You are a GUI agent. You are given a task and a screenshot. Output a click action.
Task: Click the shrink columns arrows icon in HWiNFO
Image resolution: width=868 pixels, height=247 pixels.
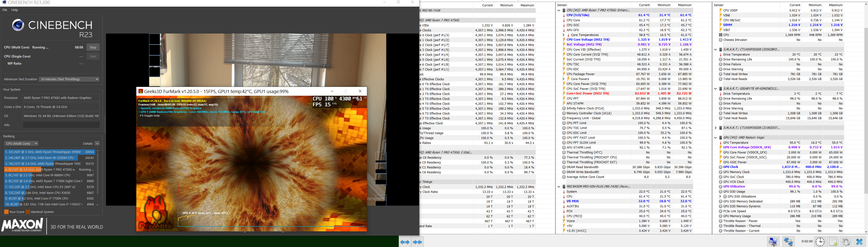click(418, 242)
